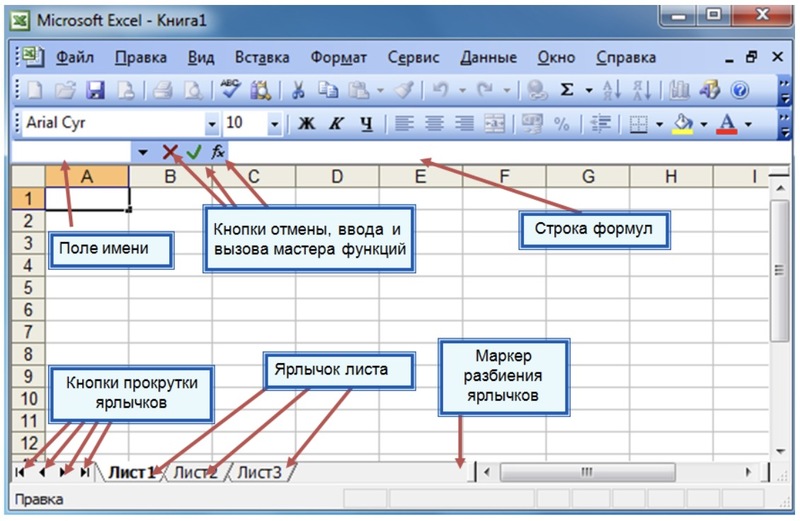Open the AutoSum functions dropdown arrow
Screen dimensions: 800x521
point(588,91)
